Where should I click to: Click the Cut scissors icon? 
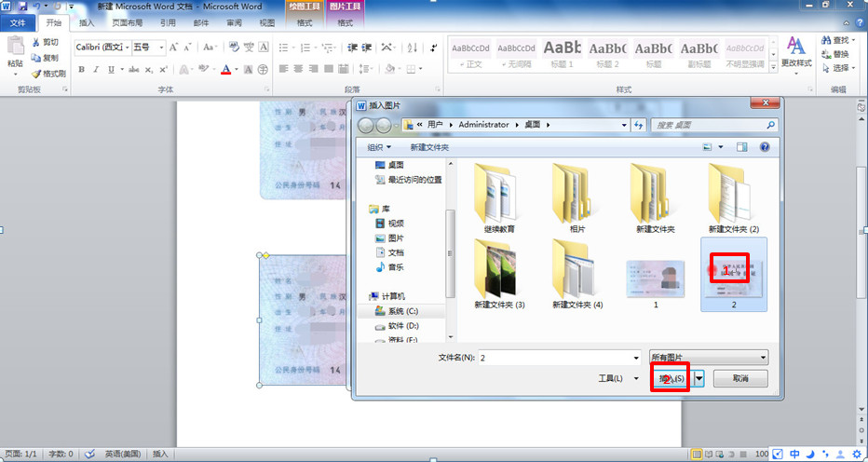pos(36,42)
